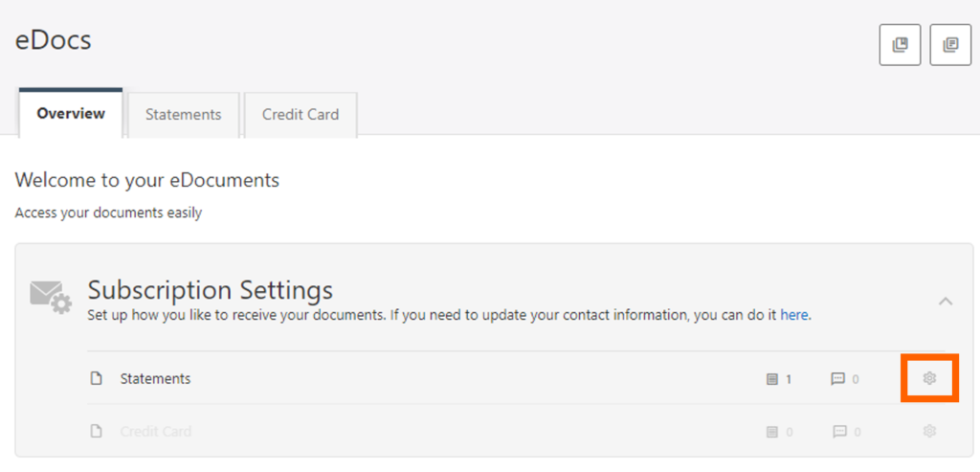Click the page icon beside Statements row
Screen dimensions: 980x472
click(97, 379)
